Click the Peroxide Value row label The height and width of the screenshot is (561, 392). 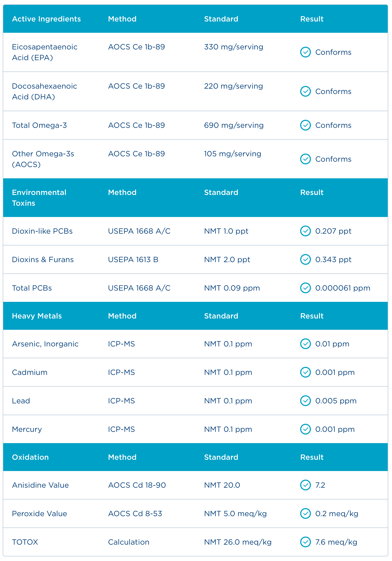(x=39, y=513)
